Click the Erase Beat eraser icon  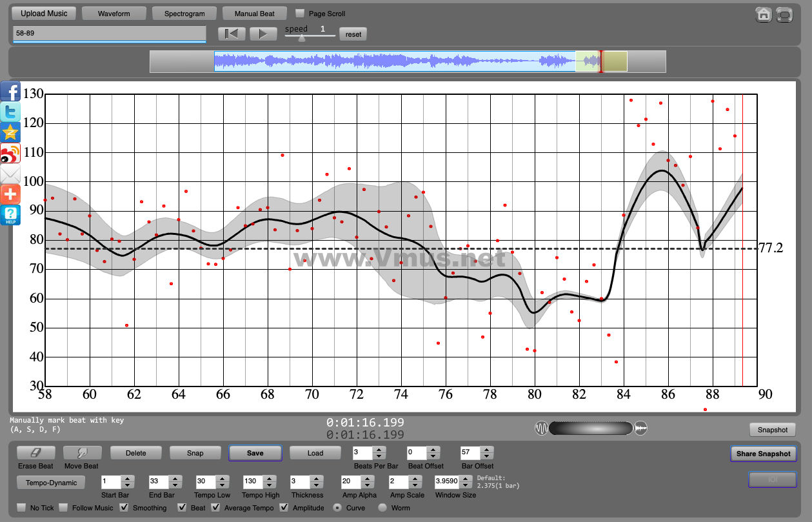[x=35, y=453]
